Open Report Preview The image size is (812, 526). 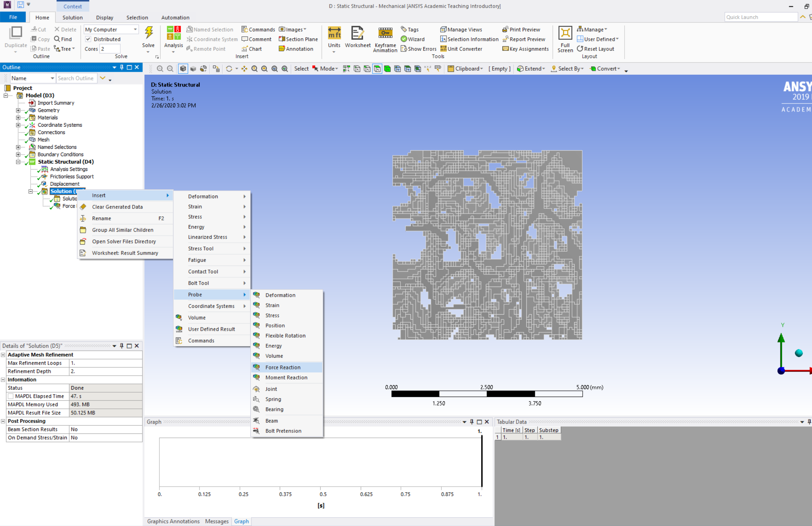[x=524, y=39]
